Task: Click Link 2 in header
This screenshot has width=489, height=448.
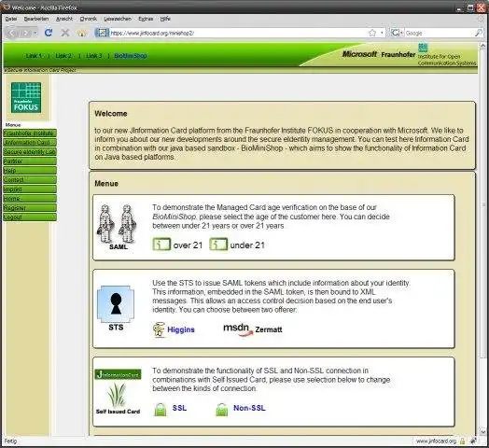Action: tap(63, 56)
